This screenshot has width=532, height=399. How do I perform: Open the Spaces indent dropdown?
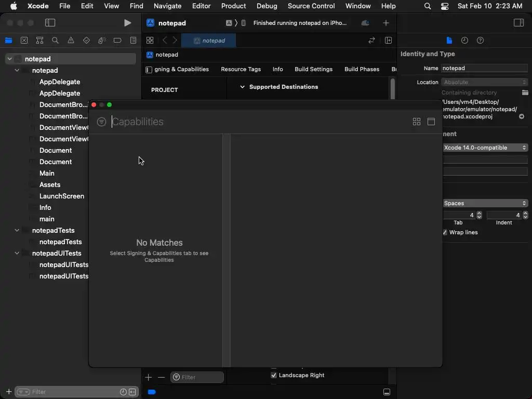[485, 203]
